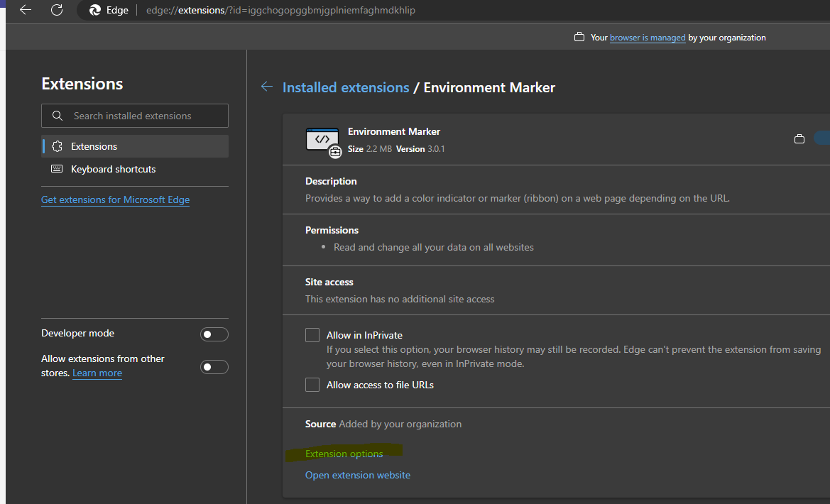Toggle the Environment Marker enable switch
Screen dimensions: 830x504
822,138
